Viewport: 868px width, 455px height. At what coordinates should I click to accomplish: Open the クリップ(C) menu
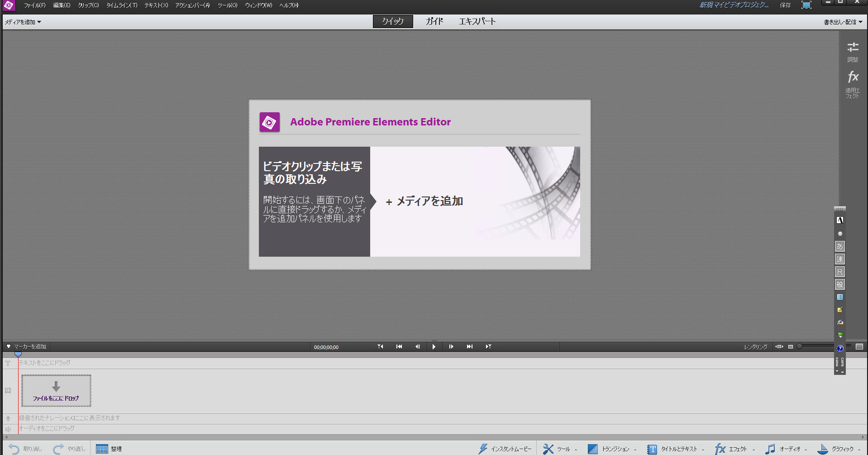click(88, 5)
